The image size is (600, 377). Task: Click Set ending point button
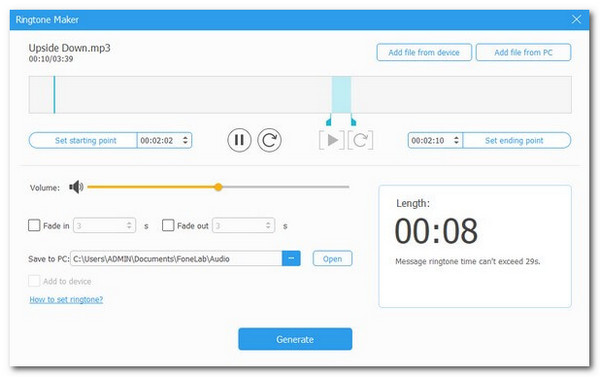click(517, 140)
